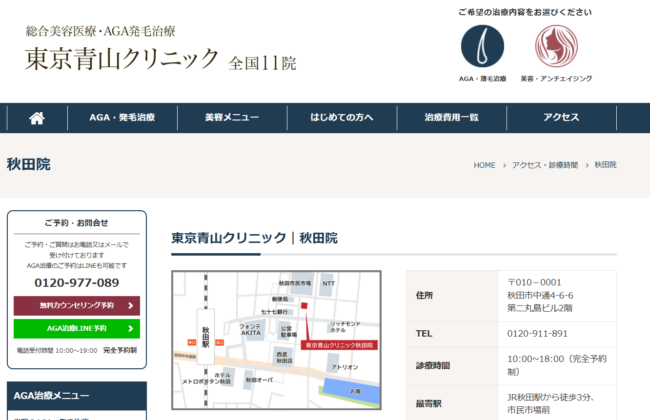Image resolution: width=650 pixels, height=420 pixels.
Task: Click the AGA・薄毛治療 label under icon
Action: click(x=483, y=79)
